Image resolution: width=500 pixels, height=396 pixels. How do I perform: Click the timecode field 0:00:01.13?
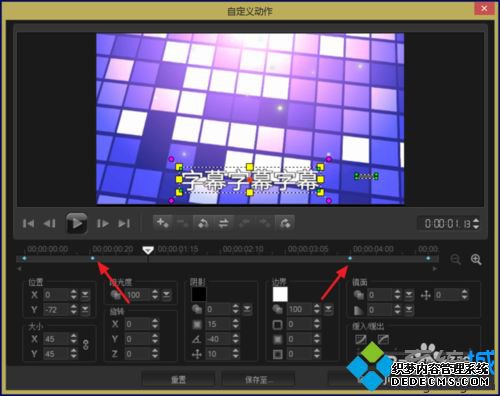(x=447, y=223)
